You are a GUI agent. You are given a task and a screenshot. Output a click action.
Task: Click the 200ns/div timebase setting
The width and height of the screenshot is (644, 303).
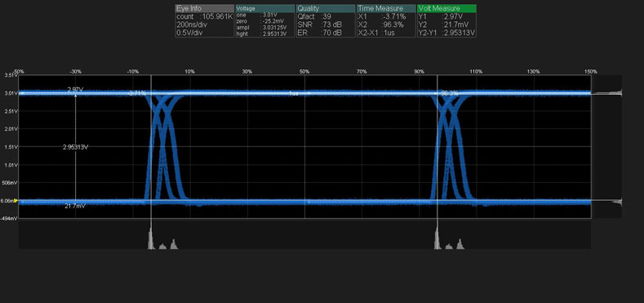pos(189,25)
